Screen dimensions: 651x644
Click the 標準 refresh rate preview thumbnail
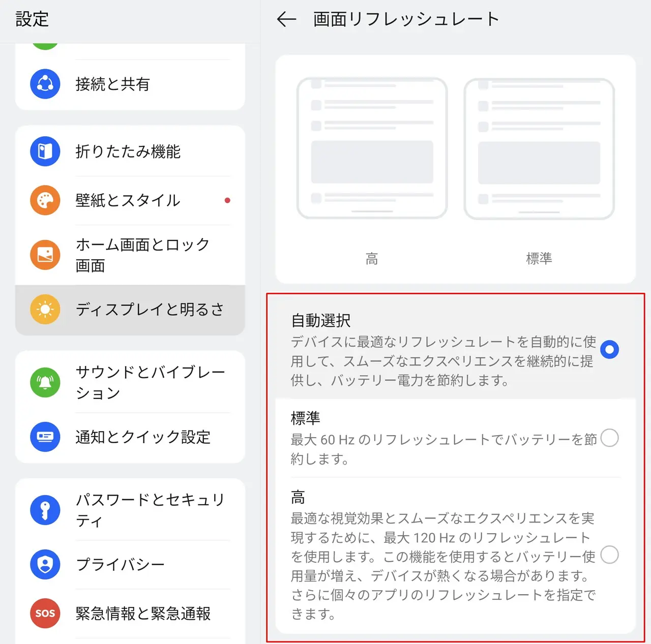tap(539, 148)
